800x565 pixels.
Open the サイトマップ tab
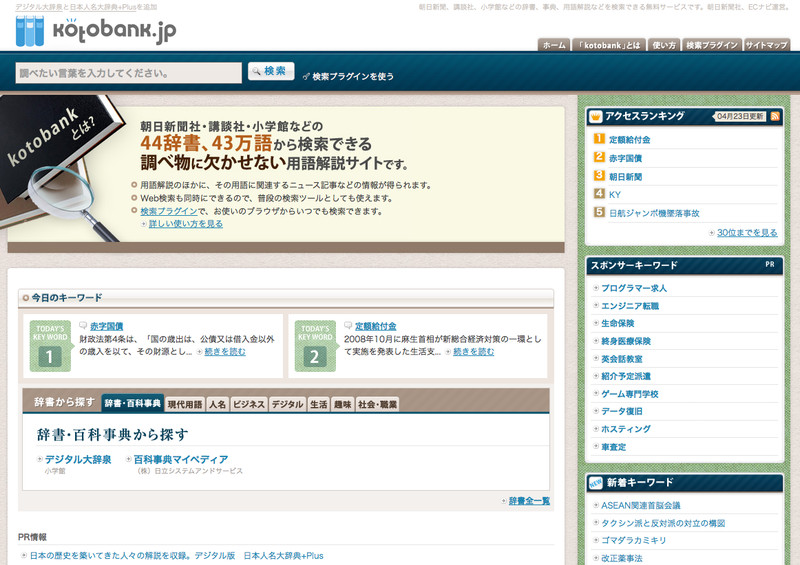[x=766, y=45]
